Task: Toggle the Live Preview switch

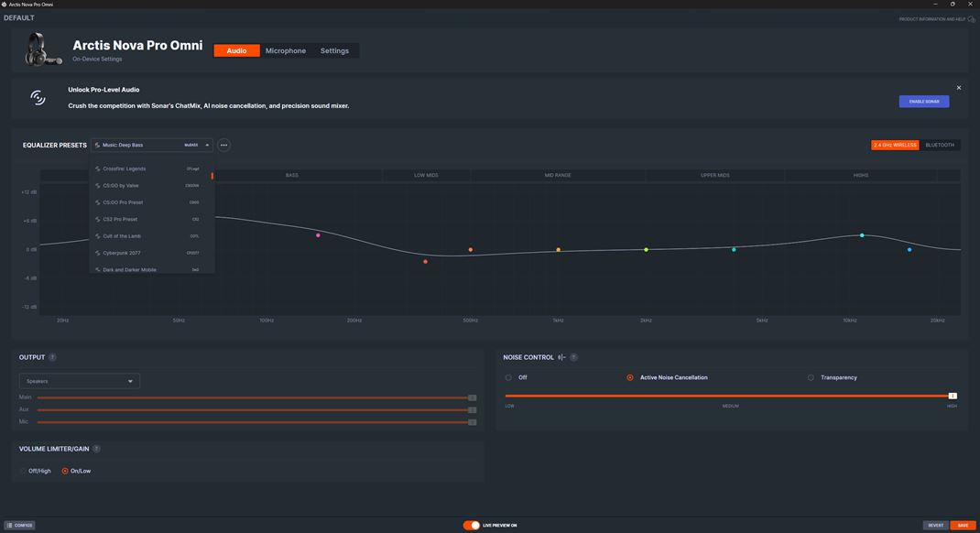Action: coord(472,526)
